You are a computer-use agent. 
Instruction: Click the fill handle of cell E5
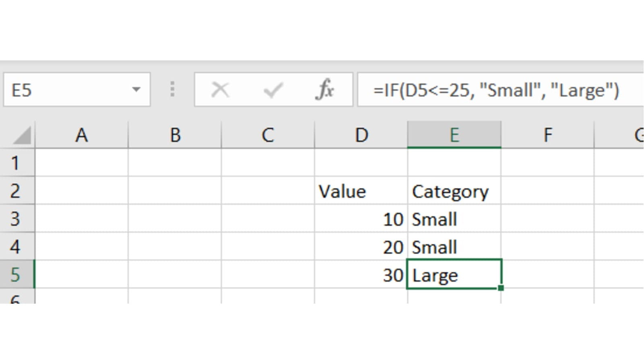pos(501,288)
